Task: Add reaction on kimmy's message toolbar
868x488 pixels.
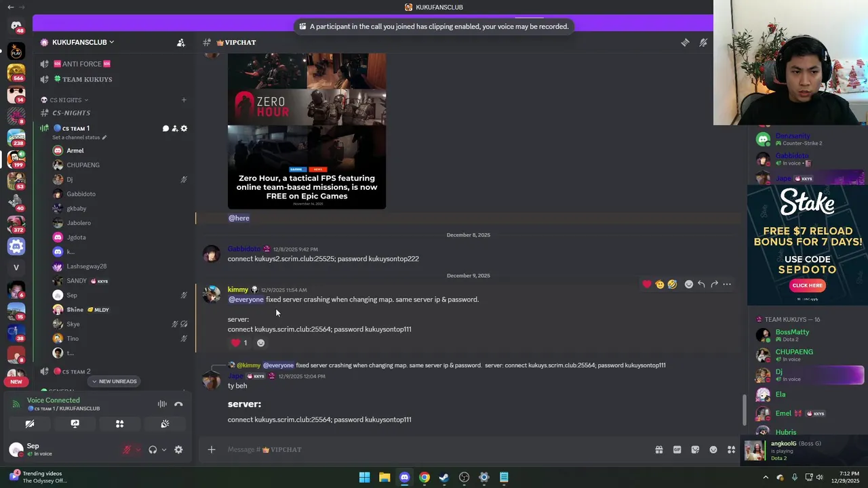Action: 689,284
